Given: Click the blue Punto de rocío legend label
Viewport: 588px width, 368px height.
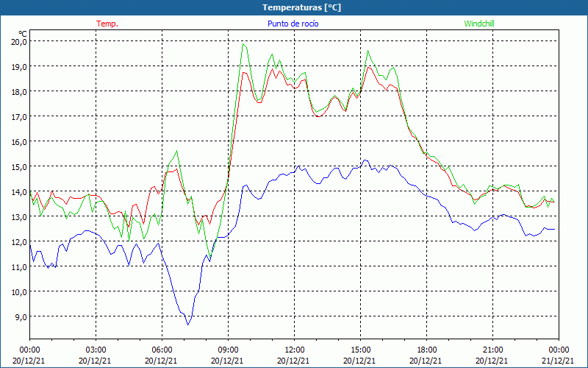Looking at the screenshot, I should 293,24.
